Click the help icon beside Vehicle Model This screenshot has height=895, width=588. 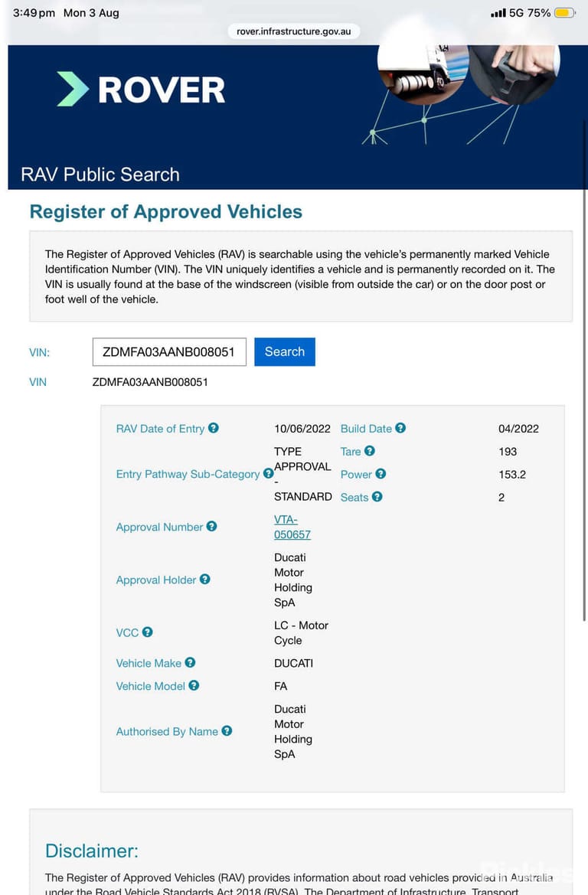(x=194, y=685)
